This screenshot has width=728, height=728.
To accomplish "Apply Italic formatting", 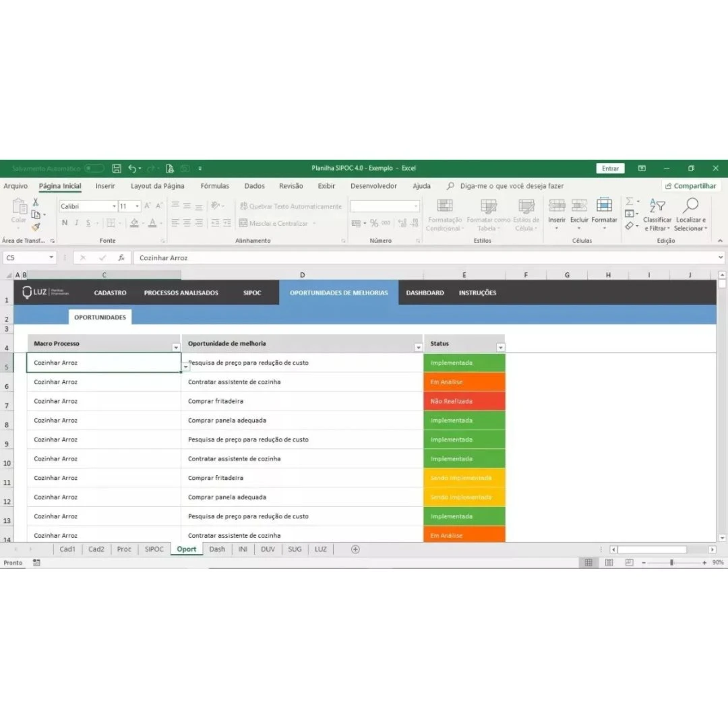I will coord(78,223).
